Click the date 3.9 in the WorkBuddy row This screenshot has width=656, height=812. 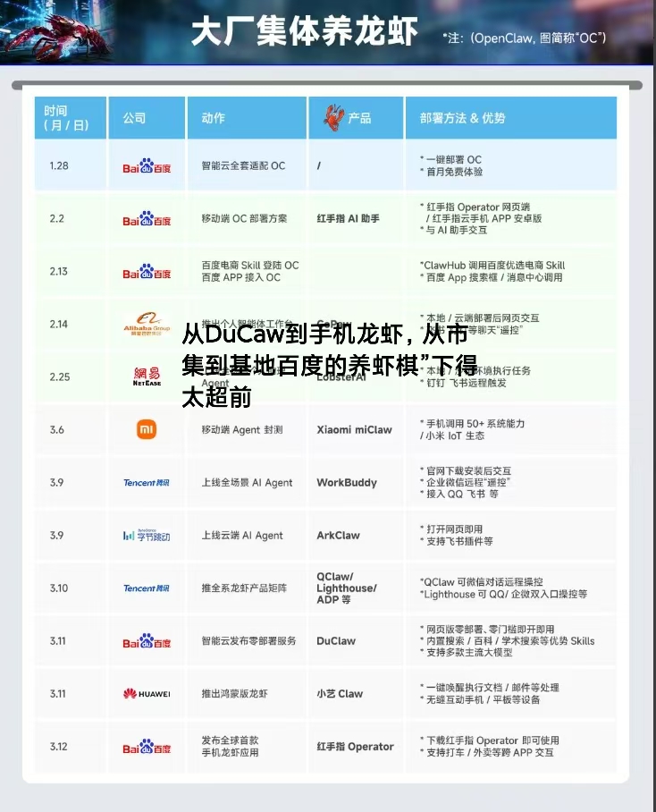pyautogui.click(x=57, y=483)
